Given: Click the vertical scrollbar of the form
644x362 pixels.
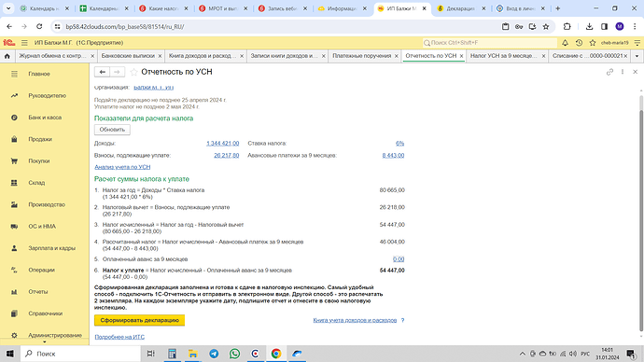Looking at the screenshot, I should coord(640,214).
